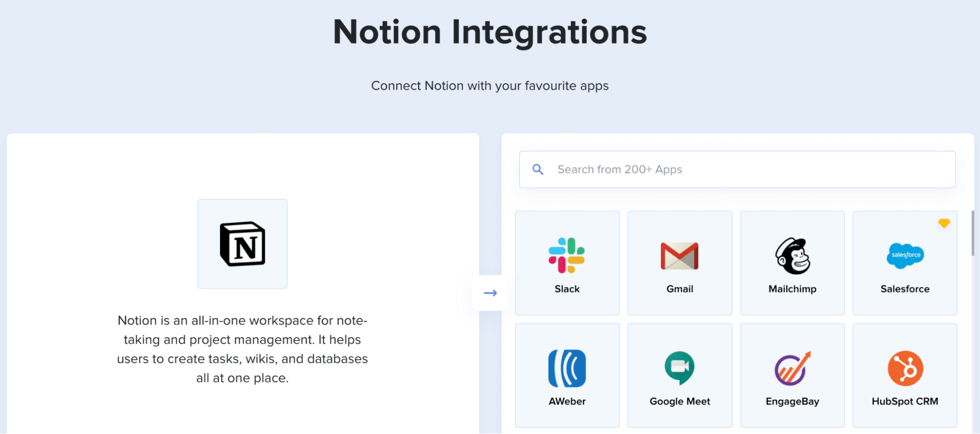Select the Slack label text
This screenshot has height=434, width=980.
[567, 289]
